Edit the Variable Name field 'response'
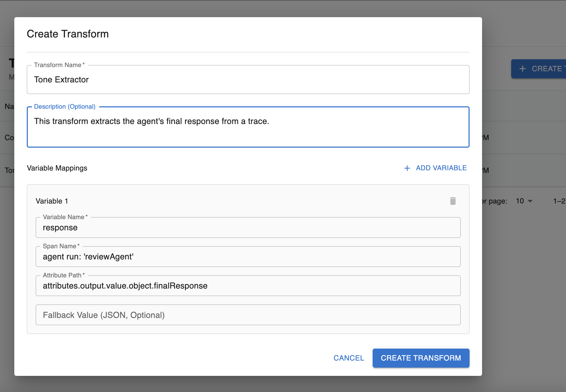566x392 pixels. pyautogui.click(x=248, y=228)
